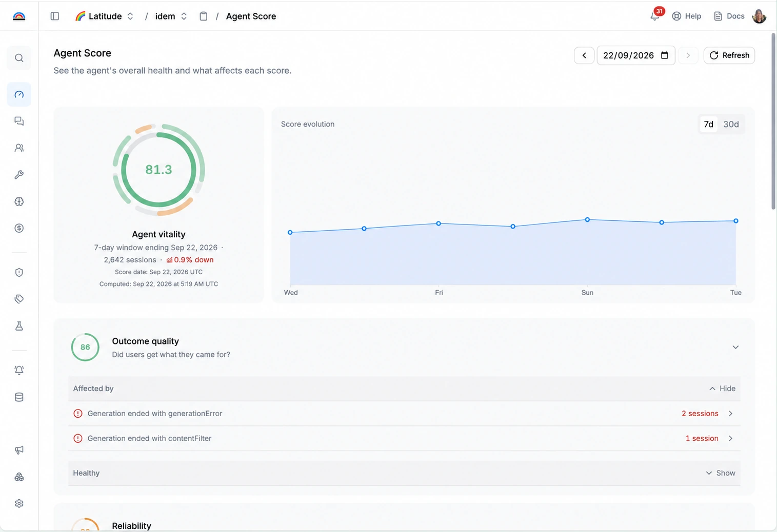Viewport: 777px width, 532px height.
Task: Open the settings gear icon
Action: pyautogui.click(x=19, y=504)
